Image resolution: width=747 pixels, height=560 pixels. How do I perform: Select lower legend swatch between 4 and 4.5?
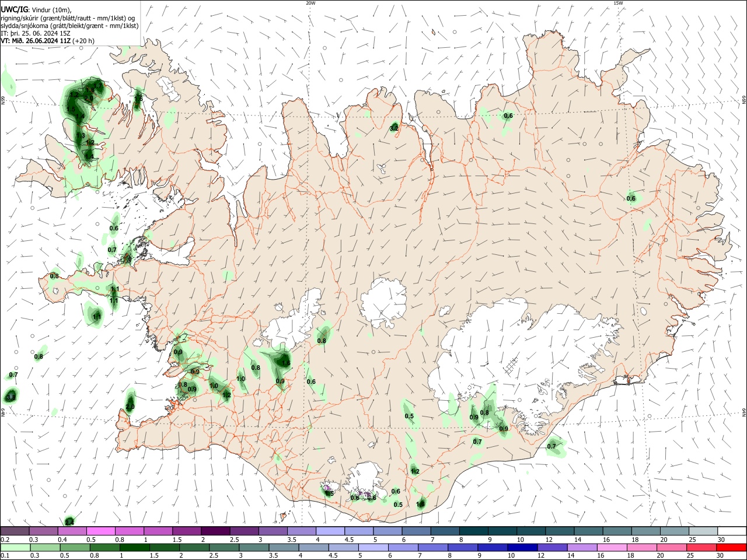[x=313, y=547]
